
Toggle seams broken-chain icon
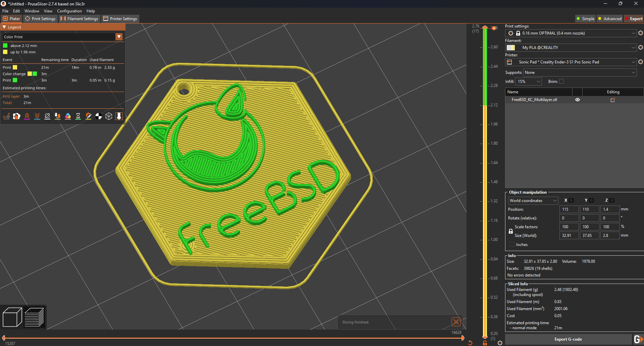[47, 116]
